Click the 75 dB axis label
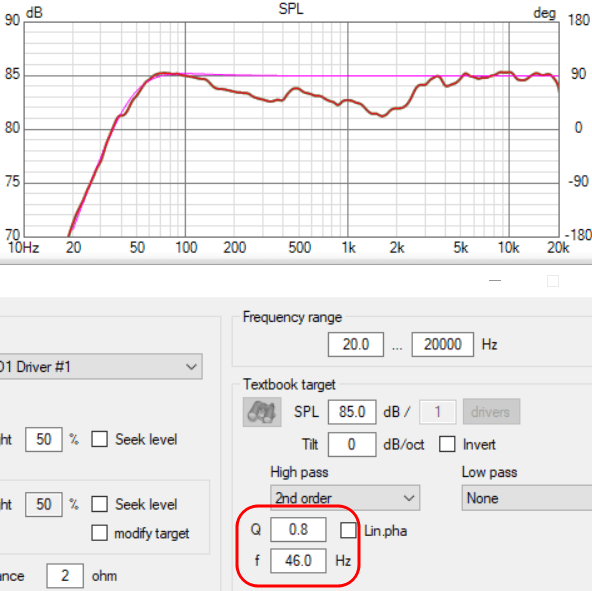592x591 pixels. point(12,182)
